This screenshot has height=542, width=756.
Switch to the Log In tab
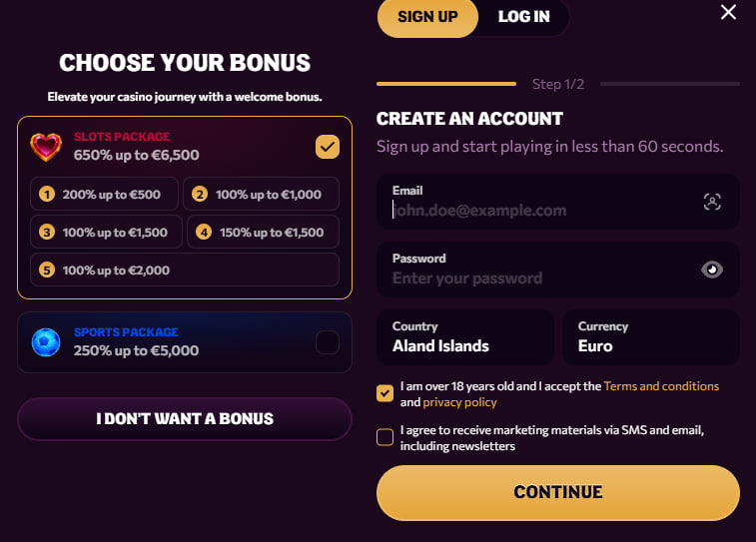[523, 17]
